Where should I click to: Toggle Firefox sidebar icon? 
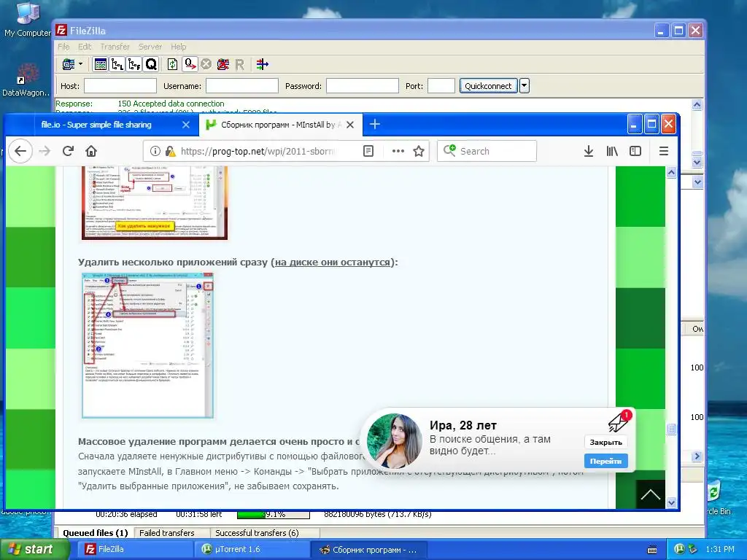(635, 151)
